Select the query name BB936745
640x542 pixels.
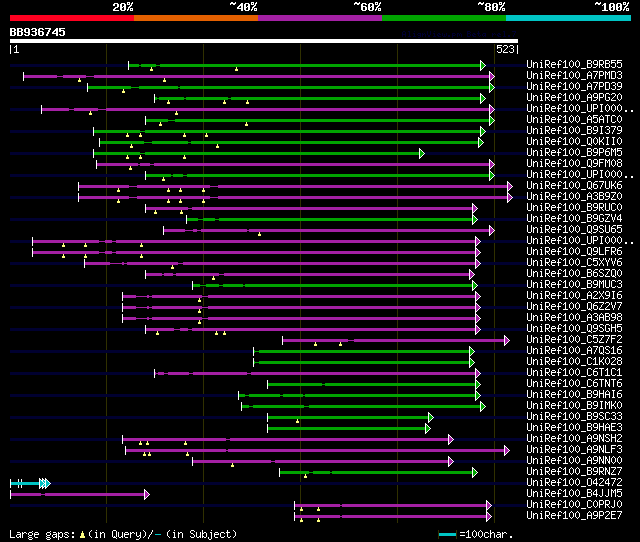pyautogui.click(x=38, y=32)
